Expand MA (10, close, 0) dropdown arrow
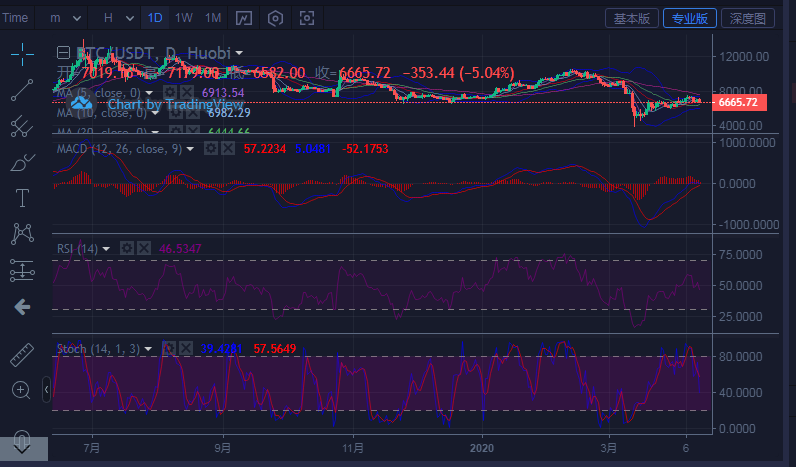The image size is (796, 467). (155, 113)
